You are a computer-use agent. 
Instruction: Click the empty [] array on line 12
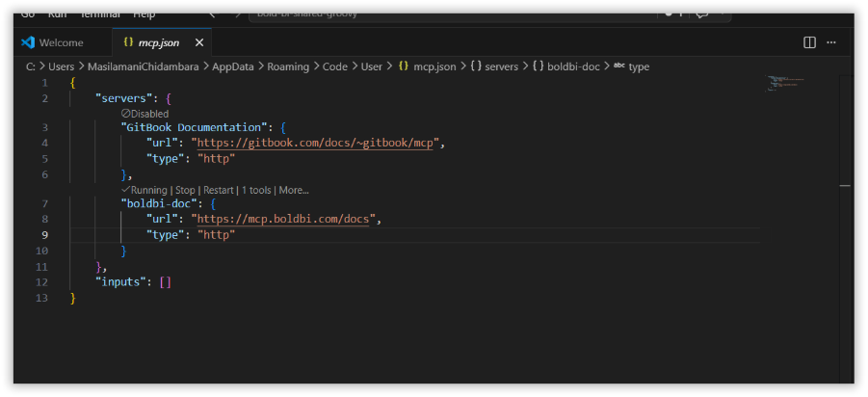point(165,282)
